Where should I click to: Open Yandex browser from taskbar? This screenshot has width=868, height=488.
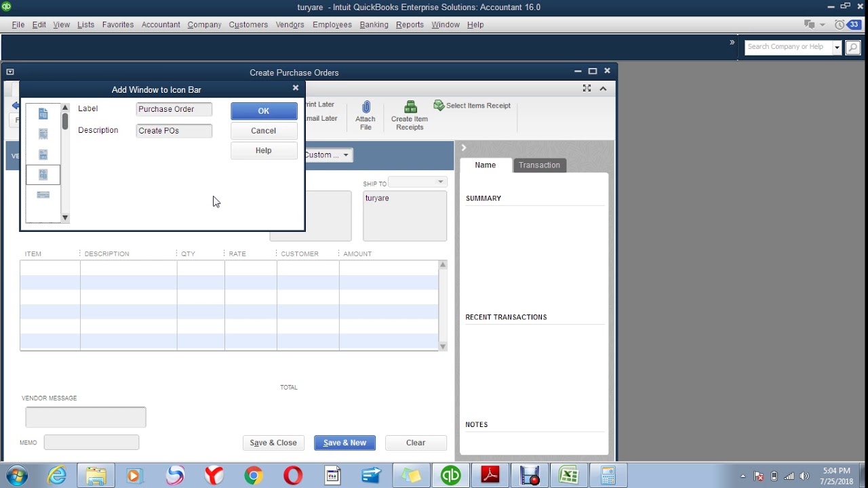tap(214, 476)
